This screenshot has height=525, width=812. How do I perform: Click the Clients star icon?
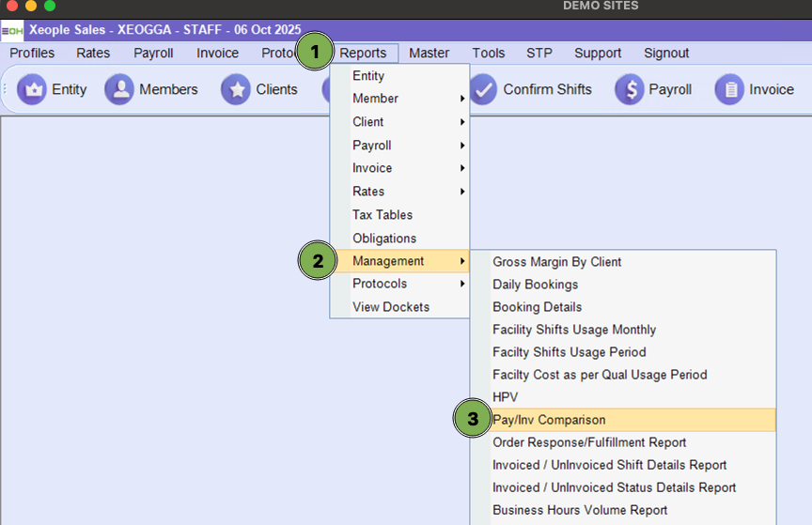pos(236,89)
